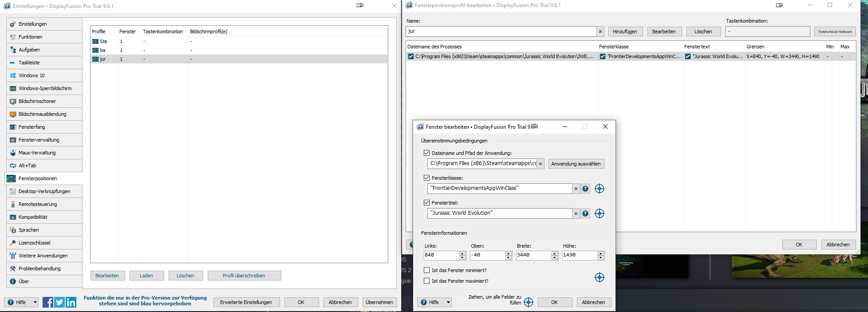Screen dimensions: 868x312
Task: Click Profil überschreiben button
Action: (x=244, y=276)
